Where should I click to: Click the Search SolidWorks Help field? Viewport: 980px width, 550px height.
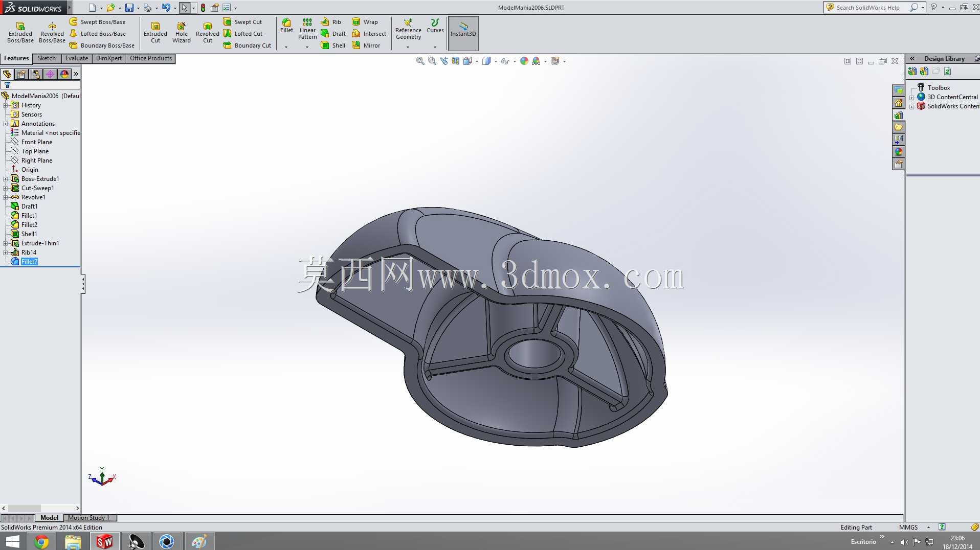pyautogui.click(x=874, y=8)
